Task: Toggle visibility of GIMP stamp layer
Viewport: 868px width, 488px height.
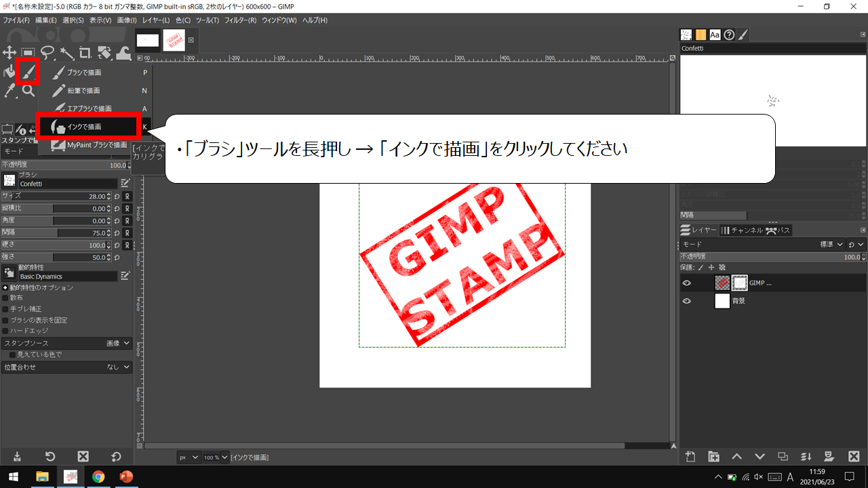Action: point(687,283)
